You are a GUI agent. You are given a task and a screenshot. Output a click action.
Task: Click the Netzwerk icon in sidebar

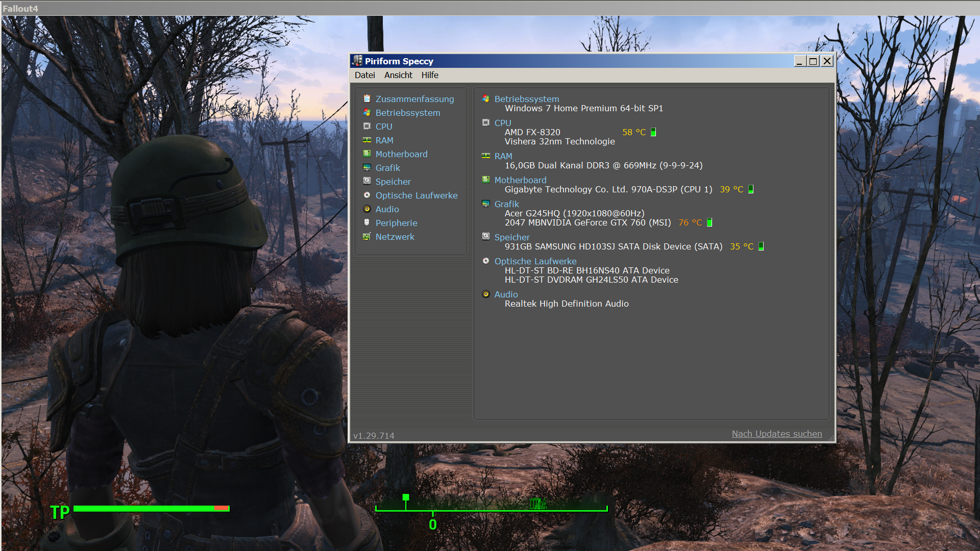(366, 236)
